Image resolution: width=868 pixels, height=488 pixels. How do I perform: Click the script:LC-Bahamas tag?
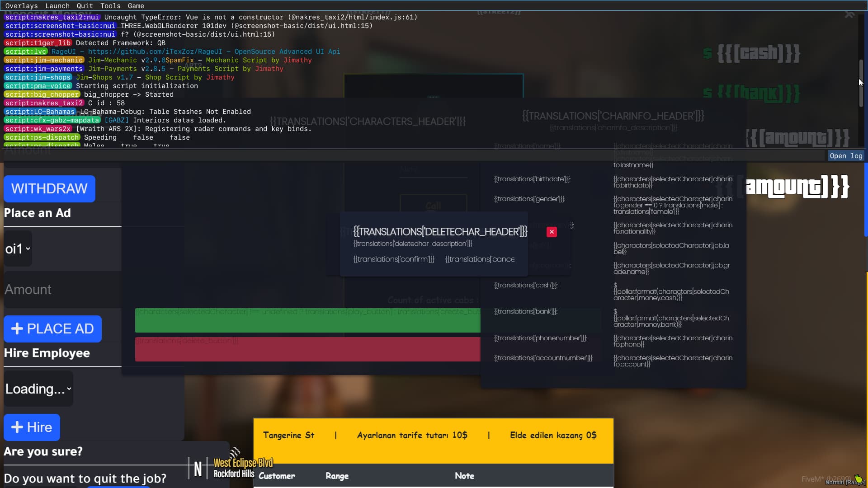click(x=40, y=112)
